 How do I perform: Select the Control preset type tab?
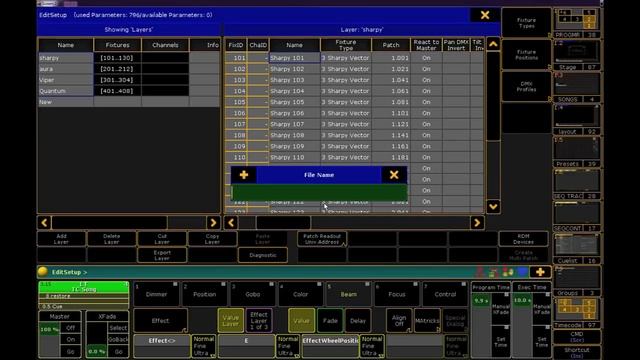pyautogui.click(x=445, y=294)
